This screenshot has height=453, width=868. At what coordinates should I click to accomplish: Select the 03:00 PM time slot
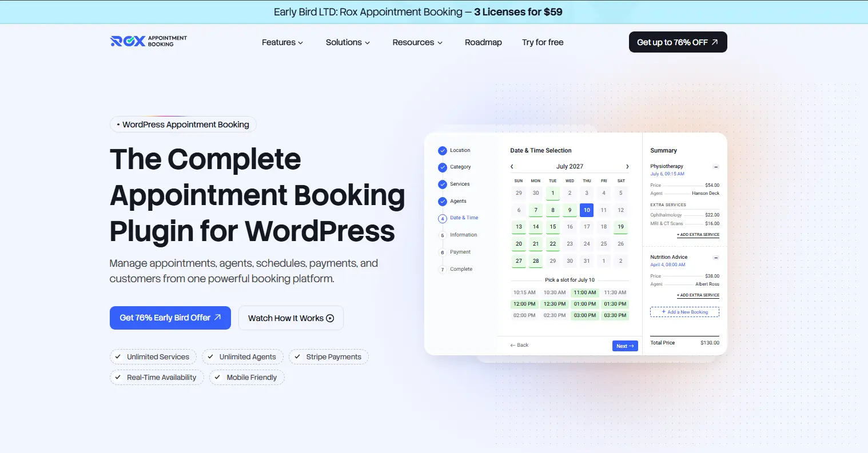(585, 315)
